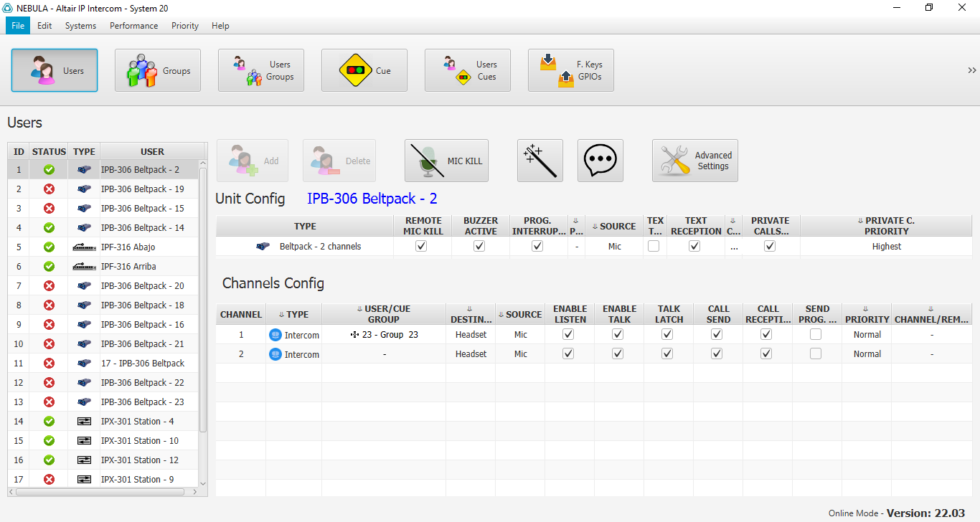Click the group icon beside 23 - Group 23
The height and width of the screenshot is (522, 980).
coord(354,335)
